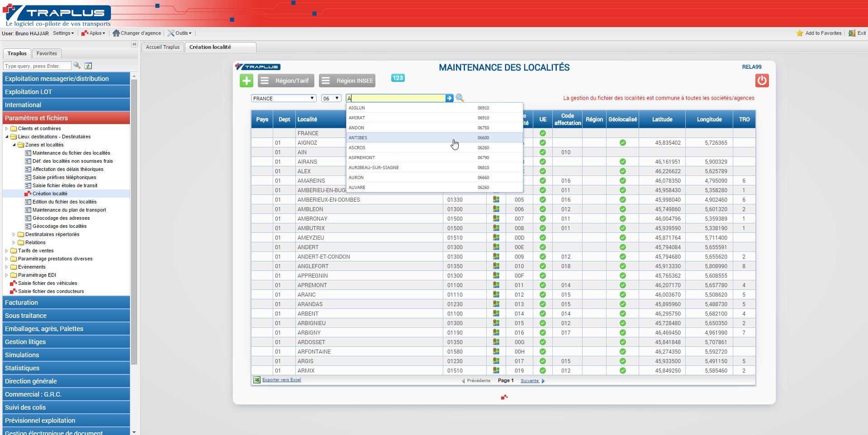The image size is (868, 435).
Task: Select ANTIBES from autocomplete list
Action: click(x=434, y=137)
